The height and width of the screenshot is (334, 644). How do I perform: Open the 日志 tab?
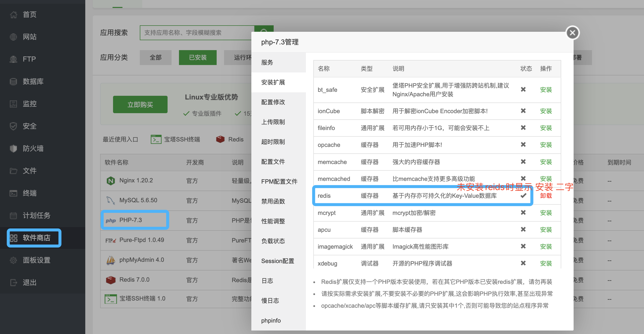point(279,281)
